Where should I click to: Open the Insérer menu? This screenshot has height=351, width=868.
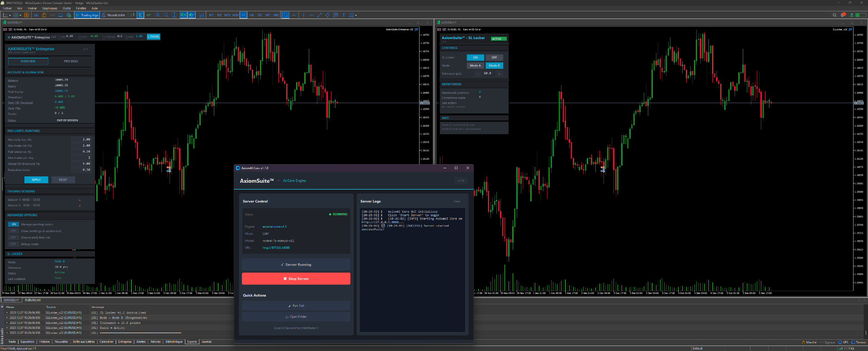pyautogui.click(x=32, y=8)
